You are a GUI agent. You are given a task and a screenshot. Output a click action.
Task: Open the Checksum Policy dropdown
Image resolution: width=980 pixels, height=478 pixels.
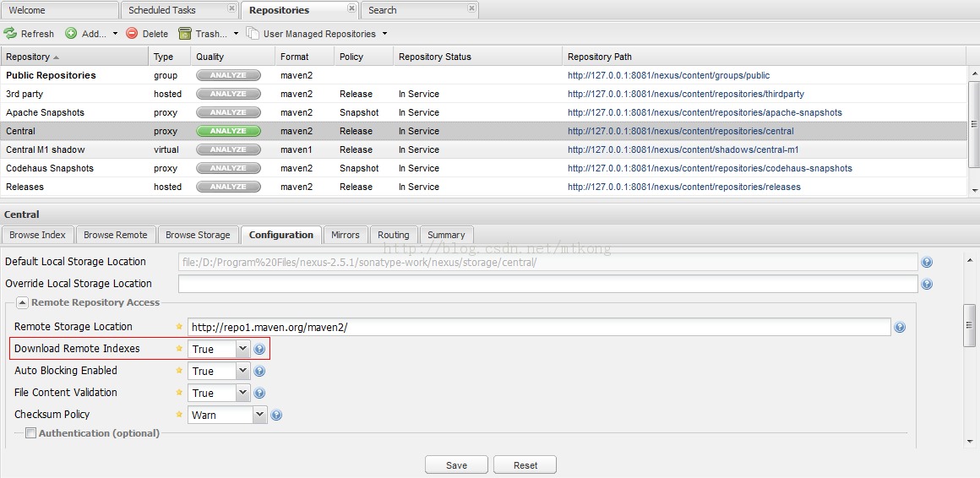click(x=259, y=415)
